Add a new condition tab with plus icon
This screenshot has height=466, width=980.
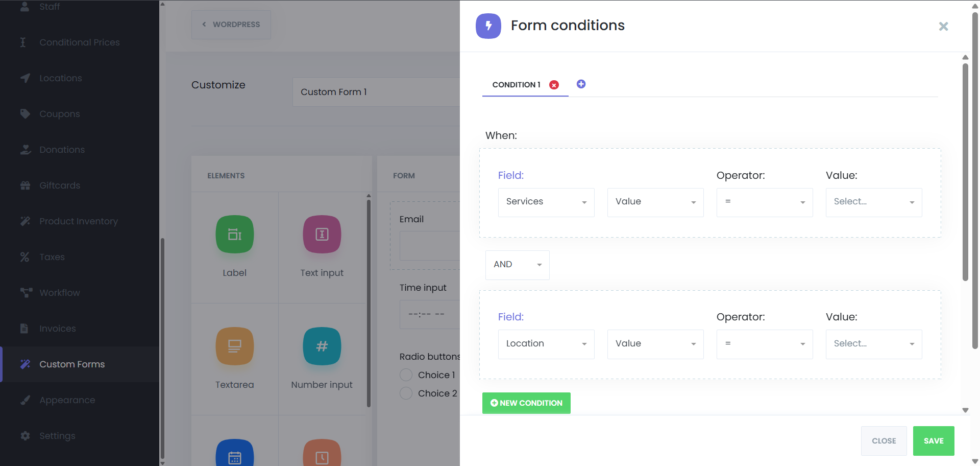point(581,84)
